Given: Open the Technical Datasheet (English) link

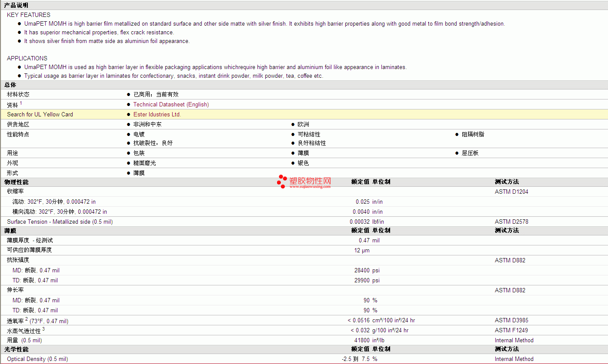Looking at the screenshot, I should pos(171,105).
